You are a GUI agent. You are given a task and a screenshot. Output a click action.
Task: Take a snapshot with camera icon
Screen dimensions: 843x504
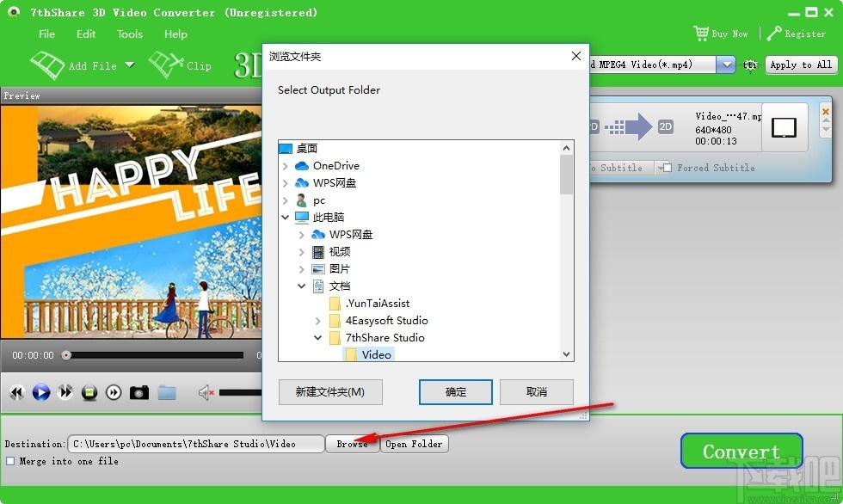(139, 392)
